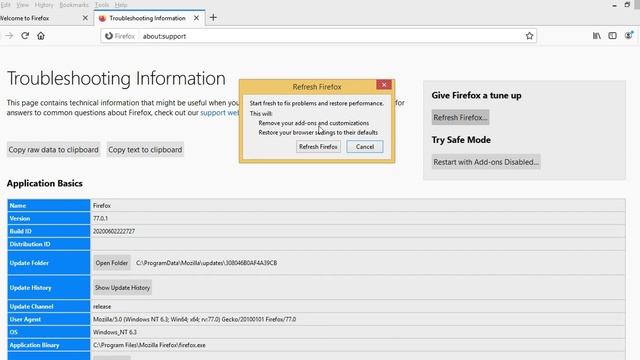Cancel the Refresh Firefox dialog
This screenshot has height=360, width=640.
[x=364, y=147]
